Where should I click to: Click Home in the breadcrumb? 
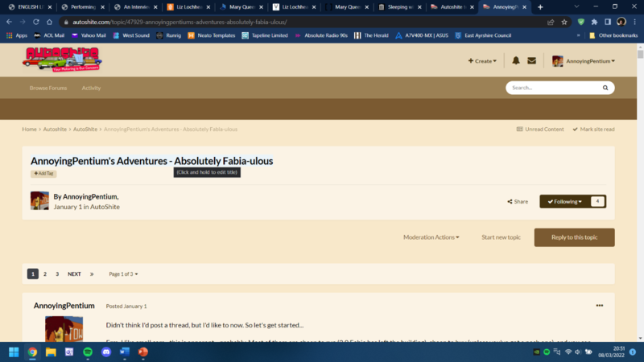tap(29, 129)
